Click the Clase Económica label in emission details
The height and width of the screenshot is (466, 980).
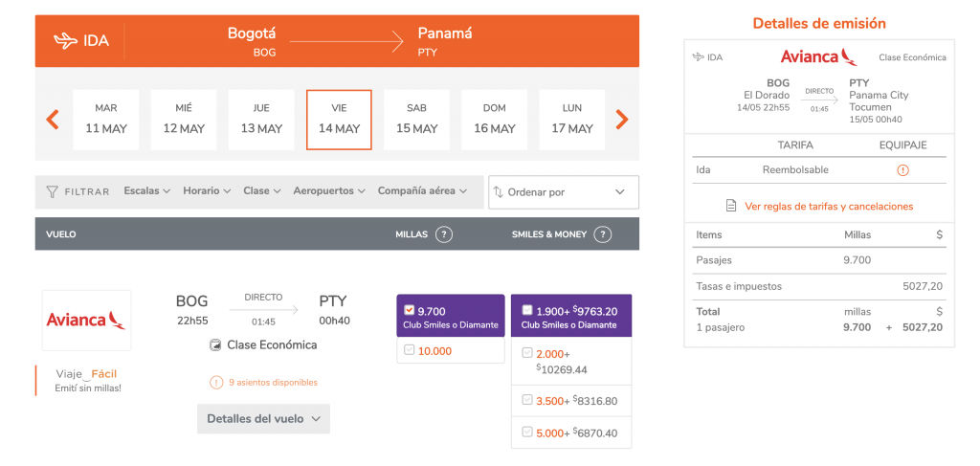click(912, 57)
